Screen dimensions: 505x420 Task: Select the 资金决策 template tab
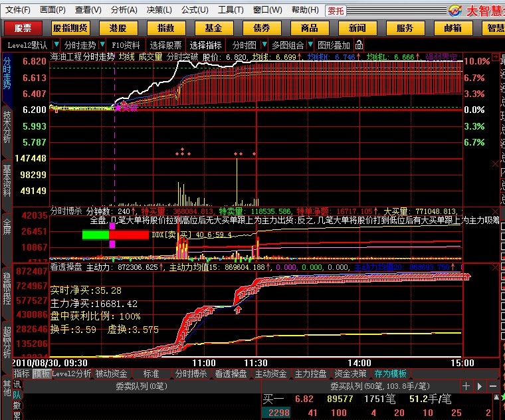[350, 373]
